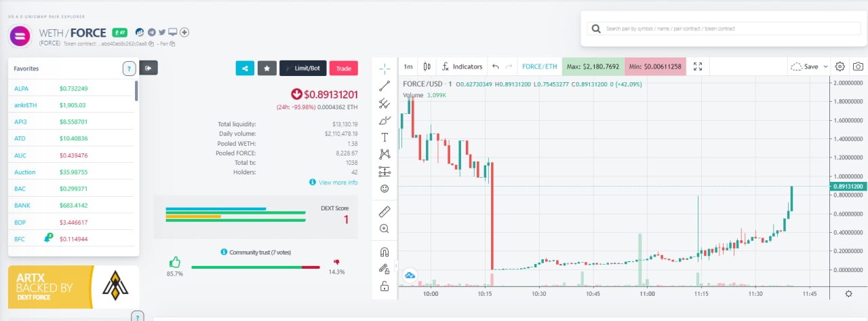Toggle lock all drawing tools

384,286
